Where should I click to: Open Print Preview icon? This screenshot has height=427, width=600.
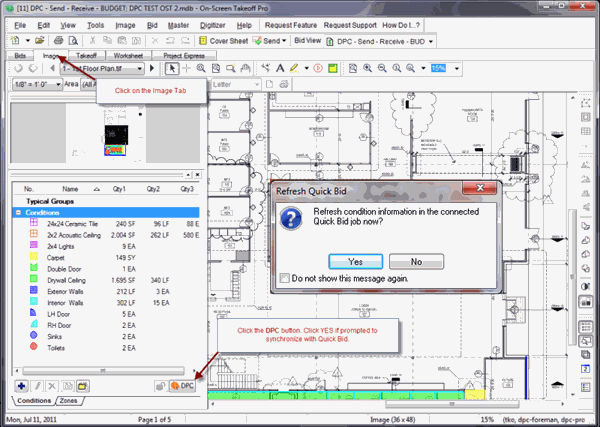[73, 41]
